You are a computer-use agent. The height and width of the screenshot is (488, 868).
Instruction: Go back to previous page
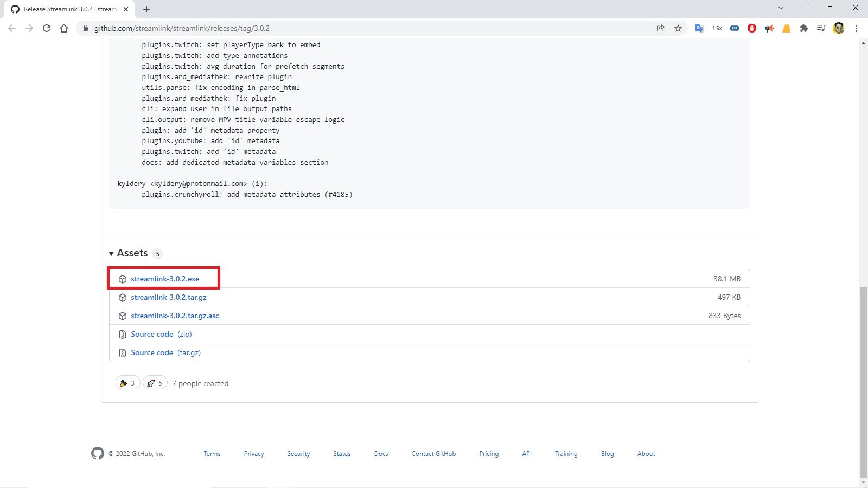(12, 28)
